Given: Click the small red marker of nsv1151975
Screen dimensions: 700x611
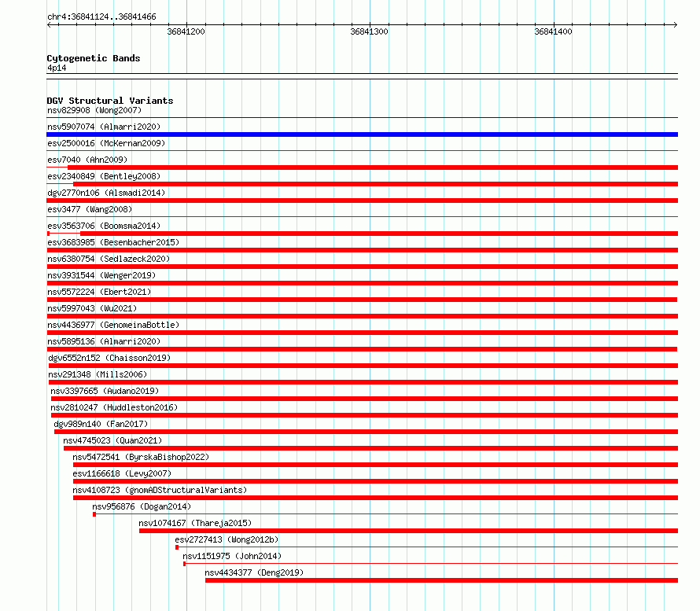Looking at the screenshot, I should point(184,564).
